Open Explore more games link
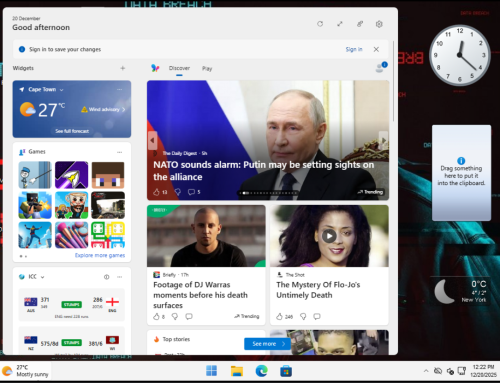500x383 pixels. (x=100, y=255)
